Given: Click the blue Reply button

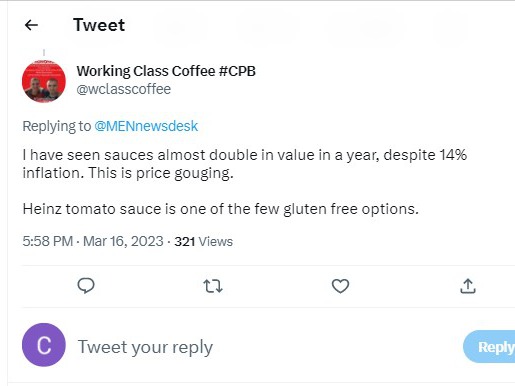Looking at the screenshot, I should (x=489, y=347).
